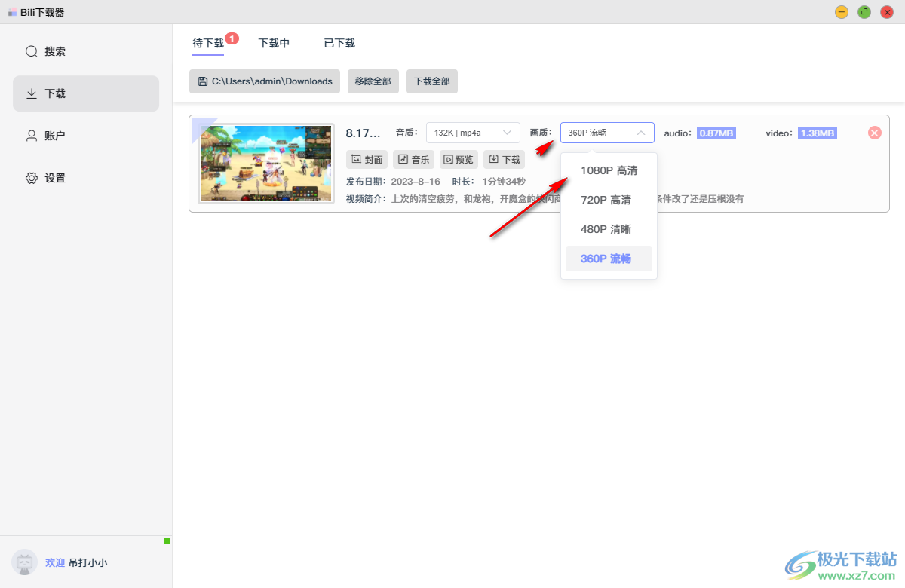Choose 720P 高清 quality option
Image resolution: width=905 pixels, height=588 pixels.
click(609, 200)
